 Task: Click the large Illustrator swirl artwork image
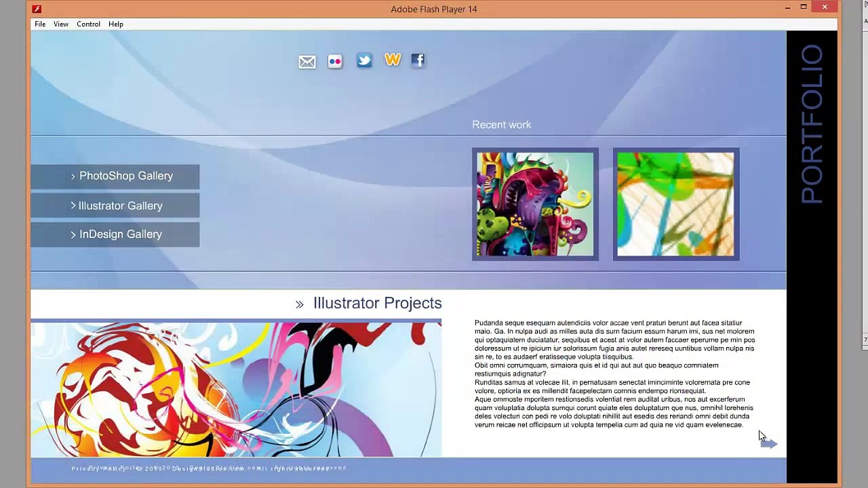[236, 389]
